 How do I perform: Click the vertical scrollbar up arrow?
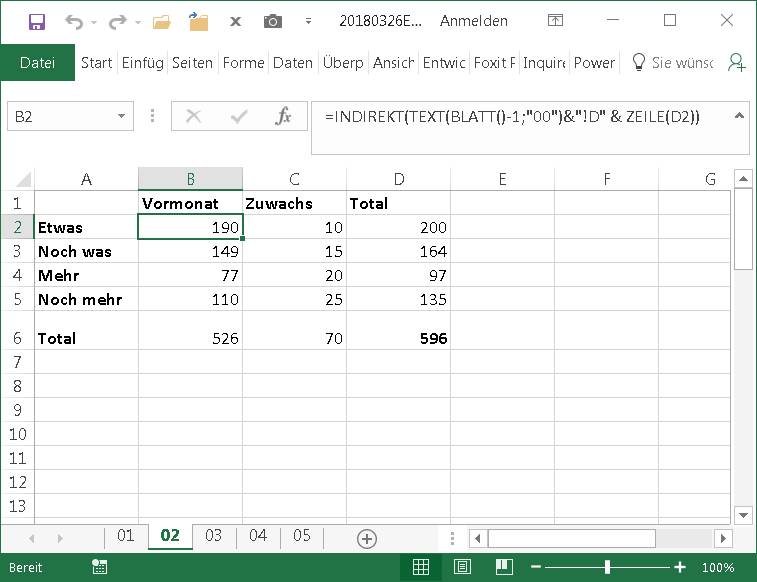point(743,179)
